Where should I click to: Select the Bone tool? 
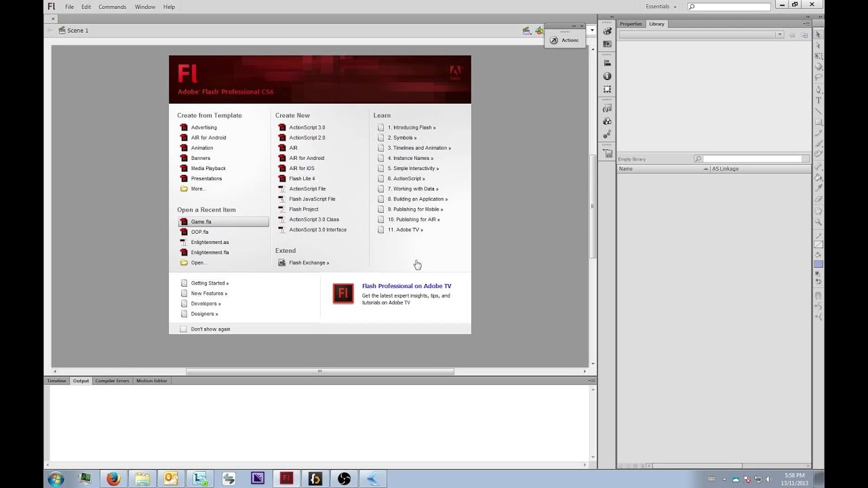click(818, 166)
